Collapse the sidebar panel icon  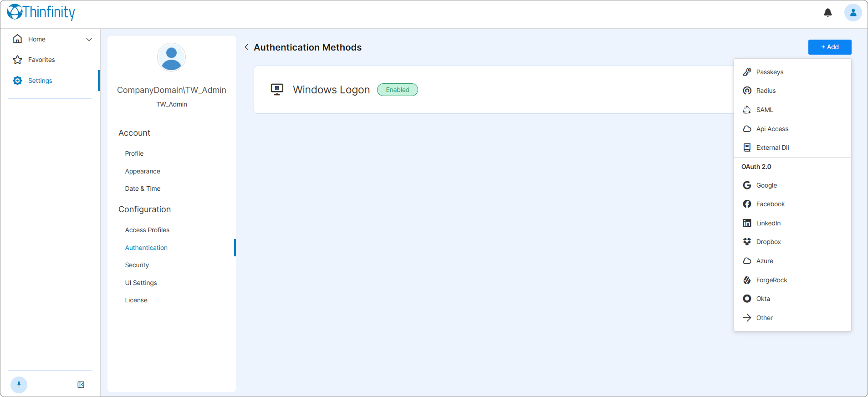pos(81,385)
